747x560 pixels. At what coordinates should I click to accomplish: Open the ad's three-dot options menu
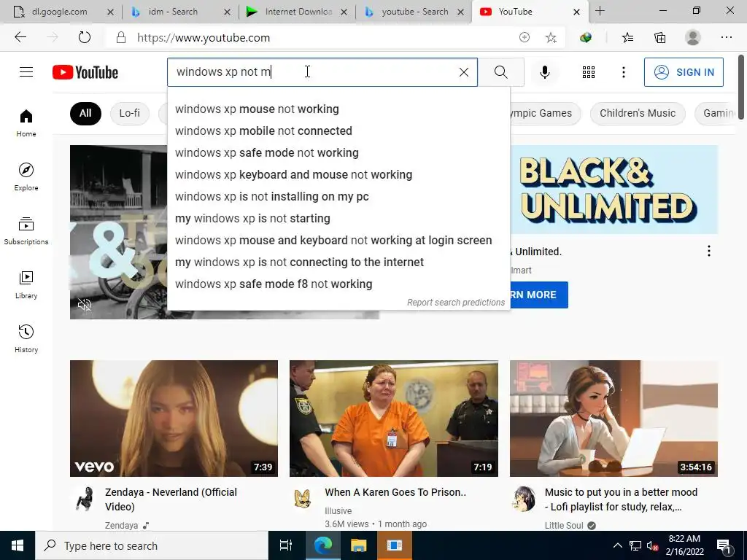(709, 251)
